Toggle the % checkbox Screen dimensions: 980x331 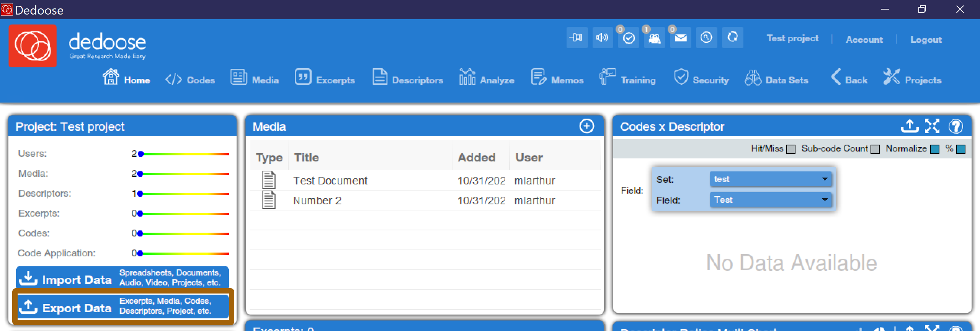click(x=961, y=149)
